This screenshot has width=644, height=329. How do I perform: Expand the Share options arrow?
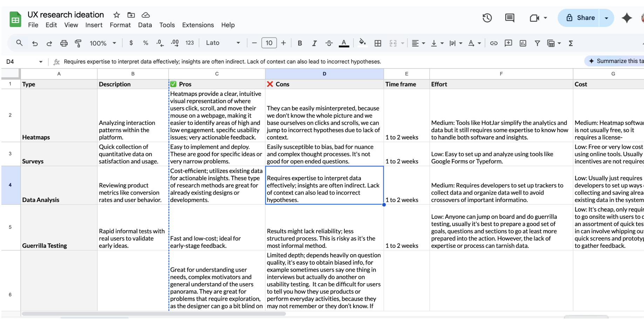pos(607,18)
